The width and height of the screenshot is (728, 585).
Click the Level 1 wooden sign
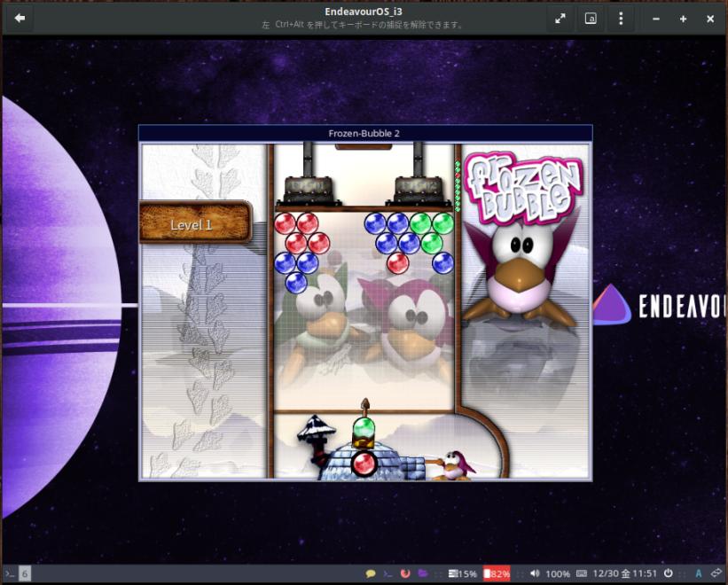195,222
